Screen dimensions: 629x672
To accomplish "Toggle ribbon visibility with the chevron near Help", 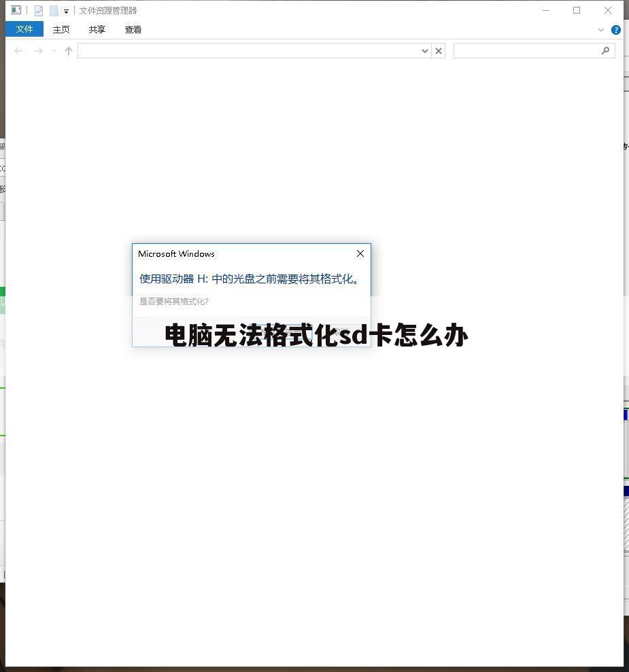I will [x=600, y=29].
